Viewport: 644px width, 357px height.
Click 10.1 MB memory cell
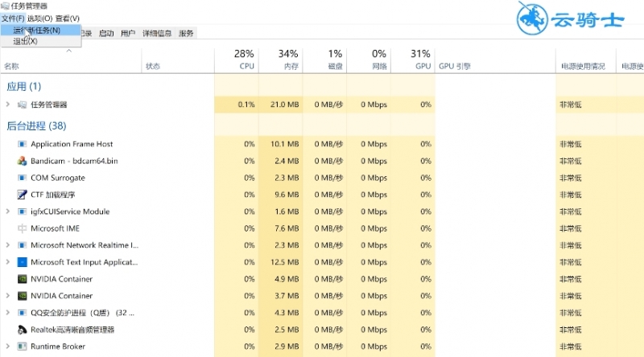point(280,144)
